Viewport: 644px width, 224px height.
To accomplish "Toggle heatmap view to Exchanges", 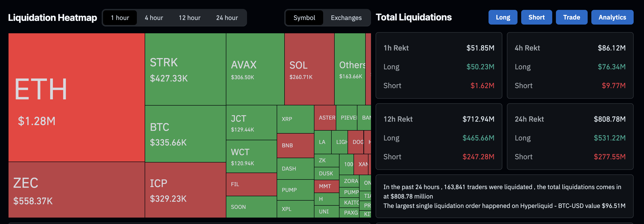I will pyautogui.click(x=346, y=18).
